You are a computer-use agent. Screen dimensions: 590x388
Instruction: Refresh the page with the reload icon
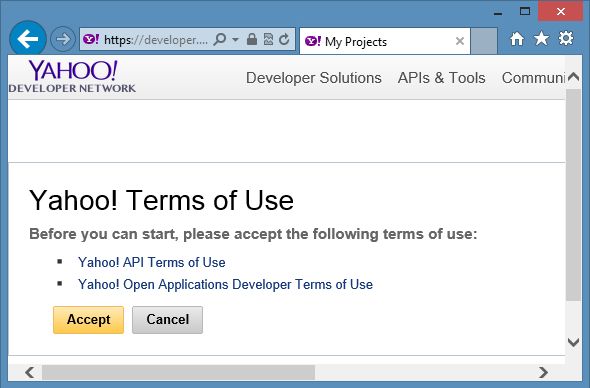pos(284,39)
